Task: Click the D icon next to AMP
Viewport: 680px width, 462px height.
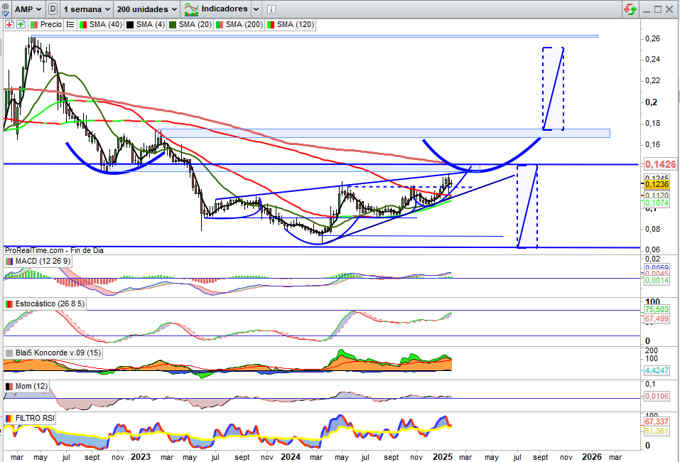Action: [54, 7]
